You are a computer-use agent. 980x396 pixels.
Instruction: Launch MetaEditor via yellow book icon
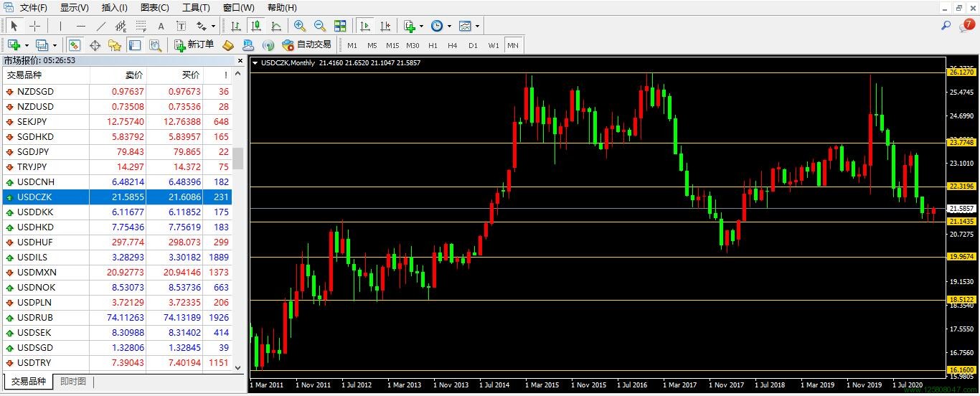228,45
